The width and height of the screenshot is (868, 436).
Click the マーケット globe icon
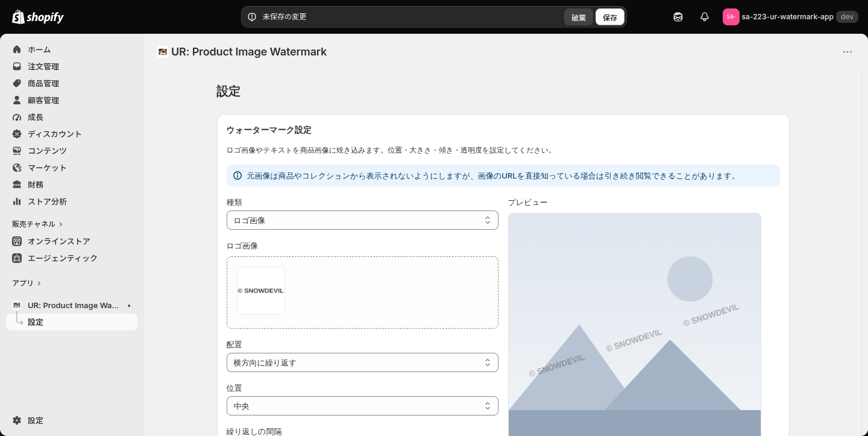[17, 168]
